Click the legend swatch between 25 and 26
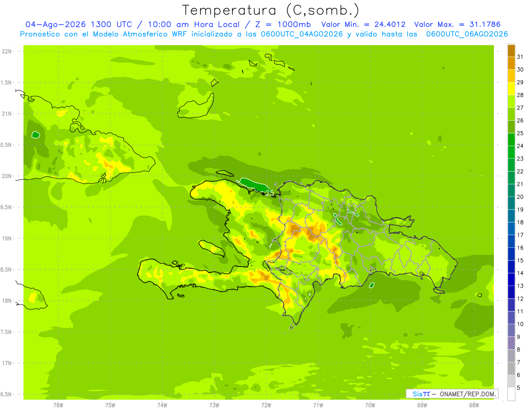The width and height of the screenshot is (532, 411). [x=511, y=127]
